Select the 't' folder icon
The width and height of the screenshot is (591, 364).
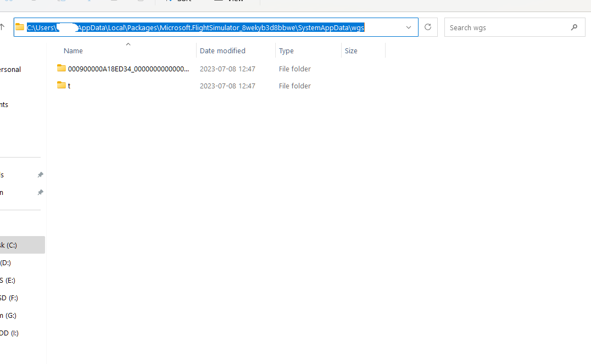pyautogui.click(x=62, y=86)
